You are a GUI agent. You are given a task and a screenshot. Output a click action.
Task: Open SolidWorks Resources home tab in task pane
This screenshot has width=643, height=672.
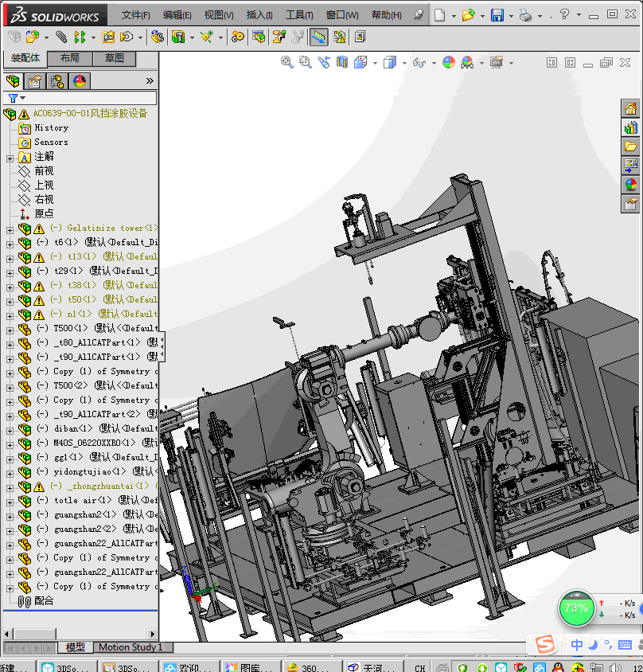[x=630, y=108]
